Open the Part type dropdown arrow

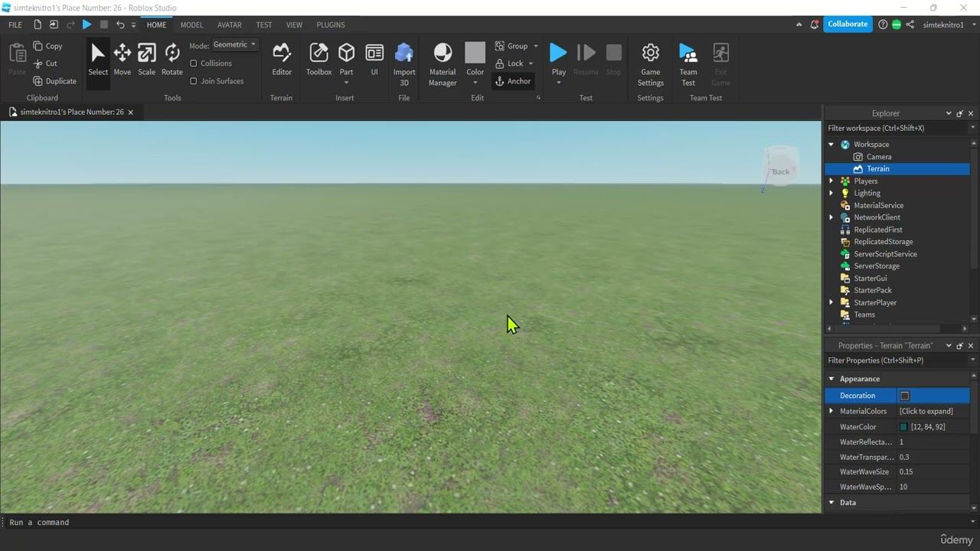tap(346, 83)
